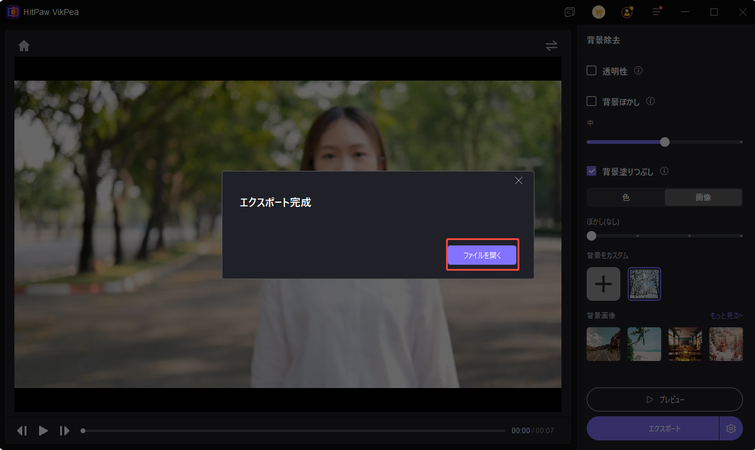Click the HitPaw VikPea app logo
The width and height of the screenshot is (755, 450).
tap(13, 12)
